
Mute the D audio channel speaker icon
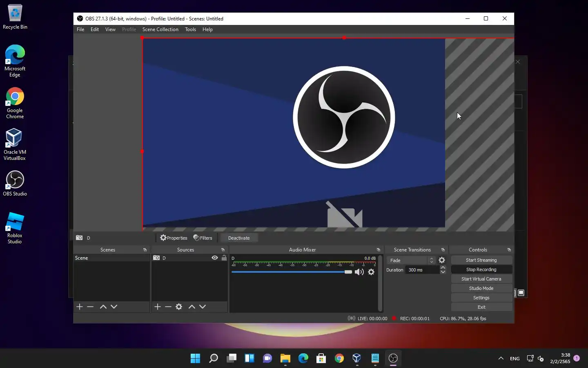point(359,272)
